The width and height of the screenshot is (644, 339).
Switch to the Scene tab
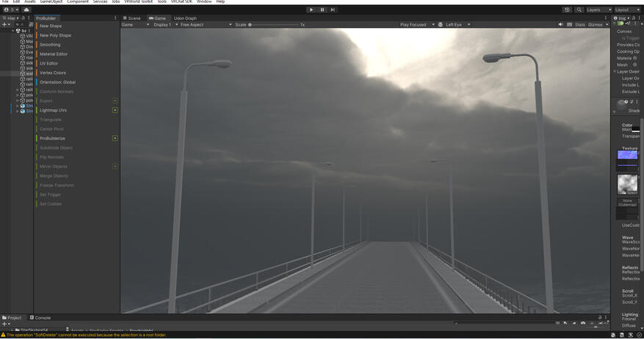click(x=132, y=18)
